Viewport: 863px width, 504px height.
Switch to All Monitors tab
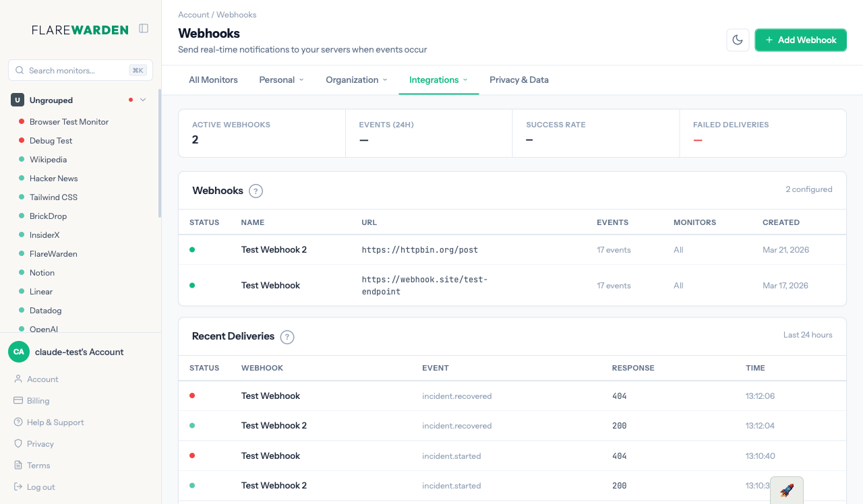tap(213, 80)
